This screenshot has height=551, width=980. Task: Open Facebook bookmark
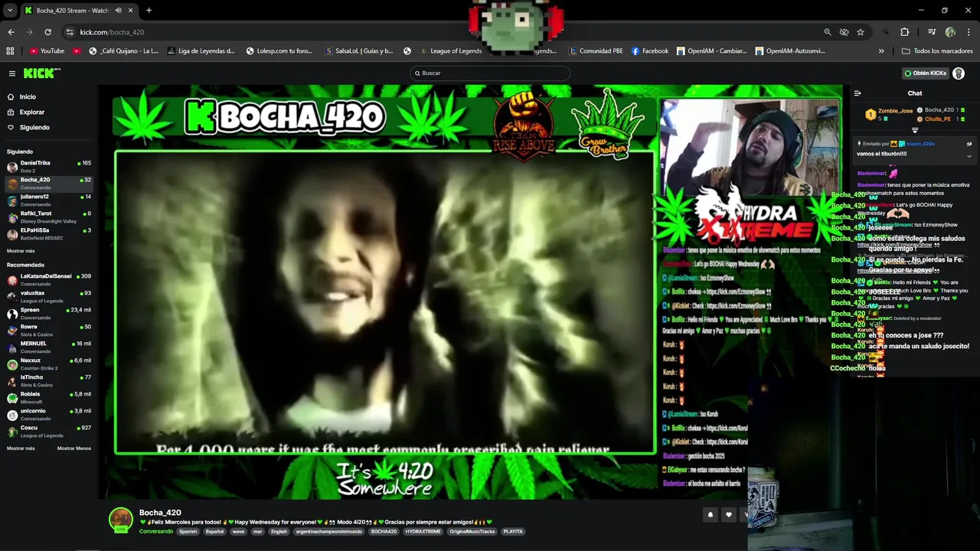tap(650, 51)
